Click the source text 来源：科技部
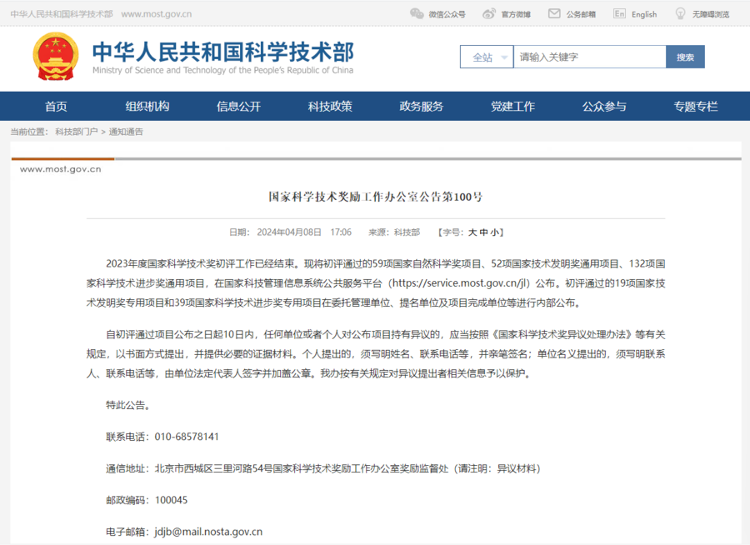Viewport: 750px width, 545px height. point(394,233)
